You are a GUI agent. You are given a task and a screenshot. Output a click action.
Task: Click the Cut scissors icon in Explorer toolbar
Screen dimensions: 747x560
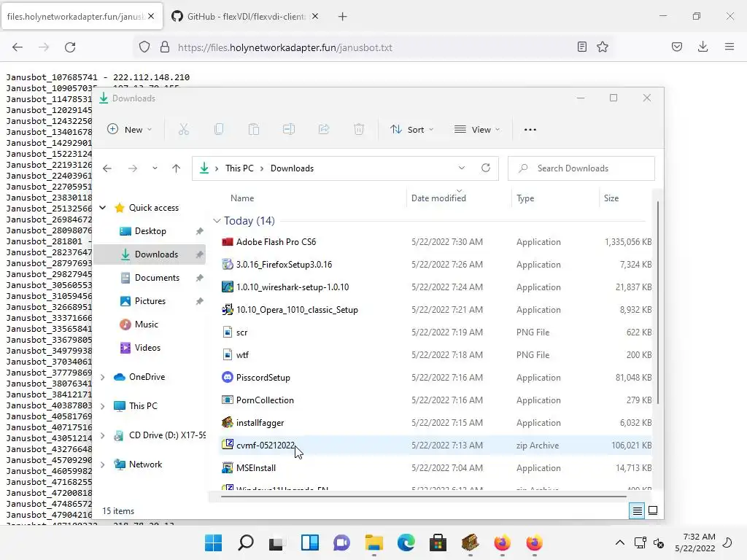pos(183,130)
